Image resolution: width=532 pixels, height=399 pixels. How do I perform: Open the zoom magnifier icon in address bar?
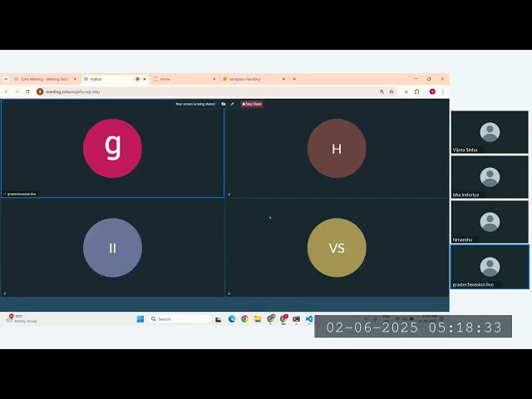tap(382, 91)
